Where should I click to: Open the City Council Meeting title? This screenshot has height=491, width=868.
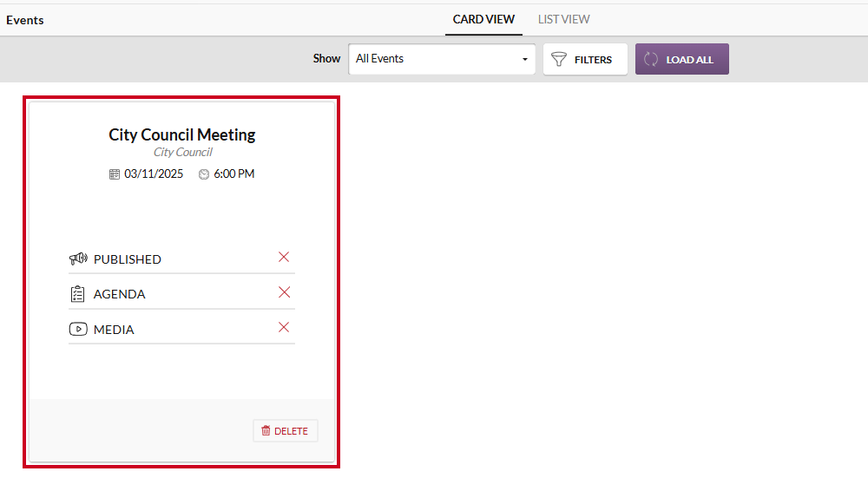181,134
